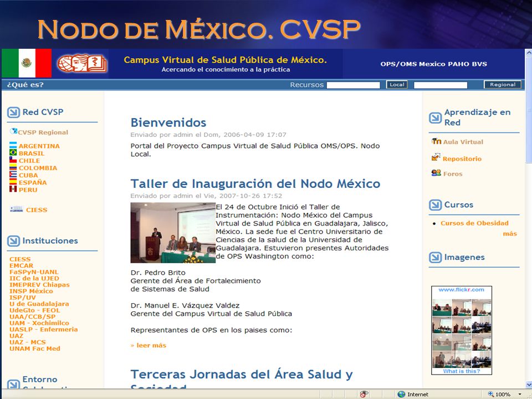
Task: Click the Cursos arrow icon
Action: pyautogui.click(x=436, y=205)
